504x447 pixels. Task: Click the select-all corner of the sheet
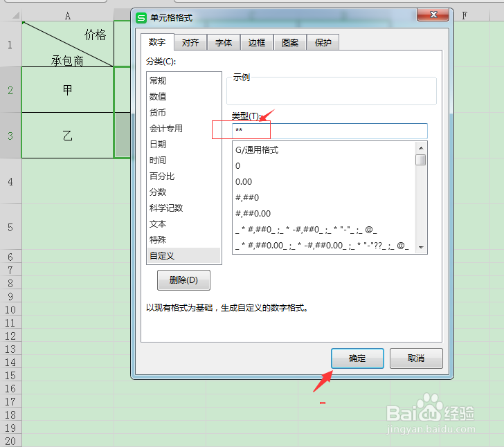10,15
